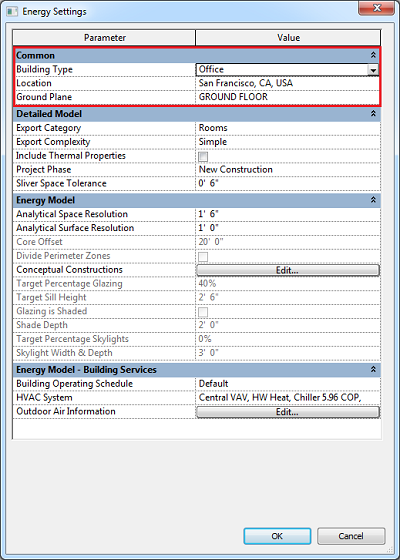Close the Energy Settings dialog
Image resolution: width=400 pixels, height=560 pixels.
(376, 8)
